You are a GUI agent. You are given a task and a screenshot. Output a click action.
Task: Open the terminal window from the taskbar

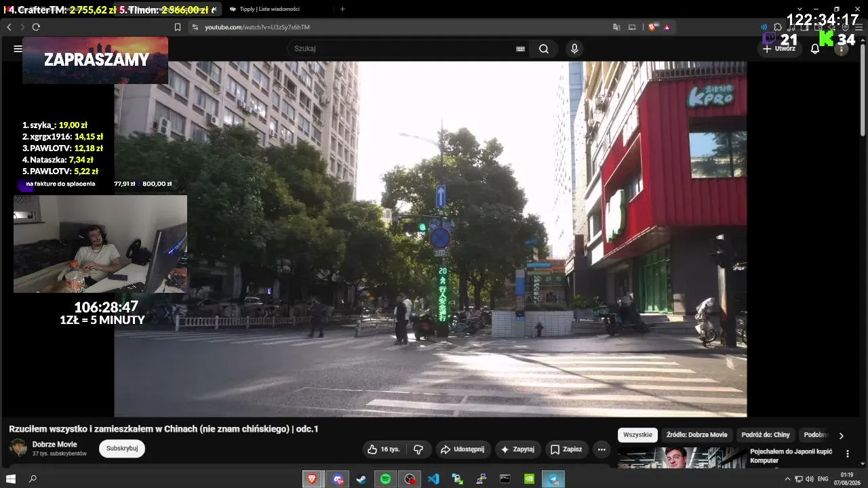[505, 479]
